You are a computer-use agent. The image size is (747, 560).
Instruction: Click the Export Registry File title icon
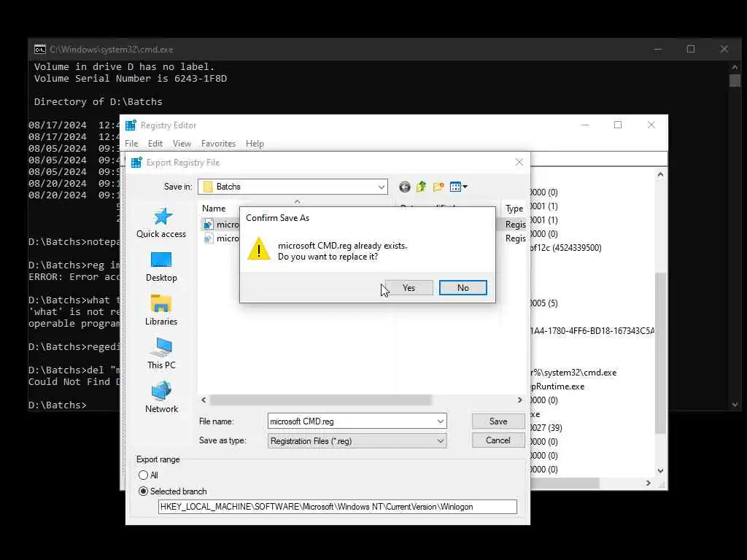click(x=136, y=163)
